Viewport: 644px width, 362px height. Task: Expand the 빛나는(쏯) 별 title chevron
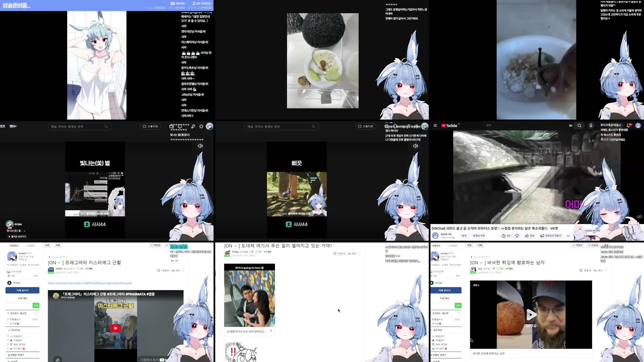click(25, 231)
